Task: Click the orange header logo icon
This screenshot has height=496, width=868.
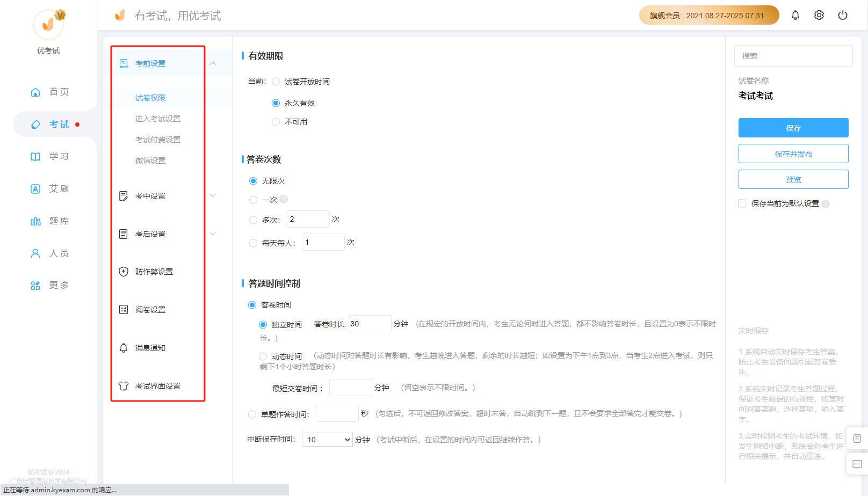Action: (120, 16)
